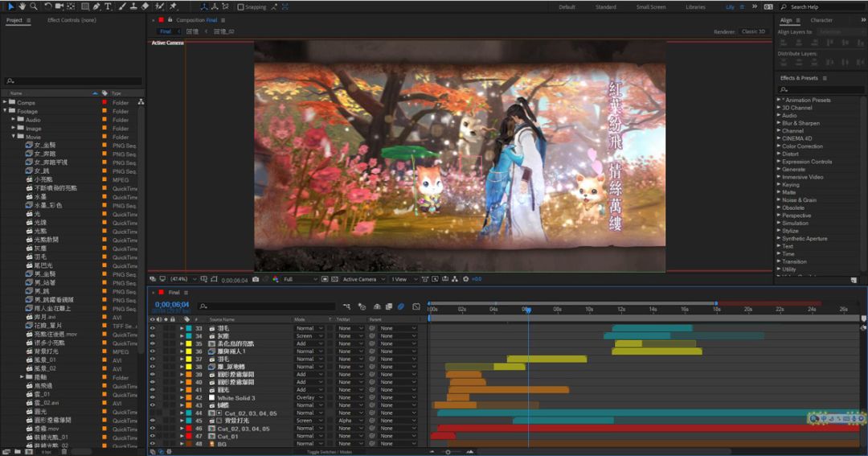Expand the Comps folder in Project panel
Screen dimensions: 868x456
pos(5,103)
